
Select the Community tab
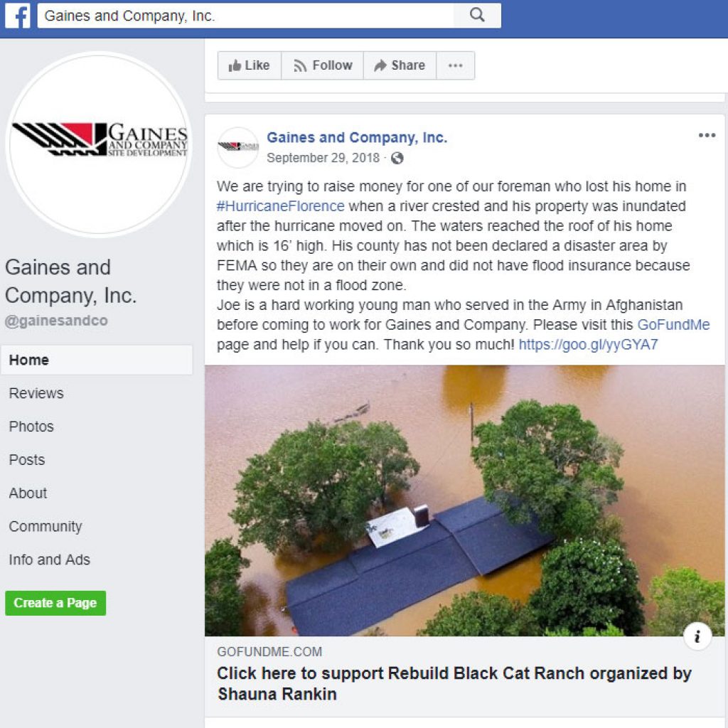pos(45,527)
